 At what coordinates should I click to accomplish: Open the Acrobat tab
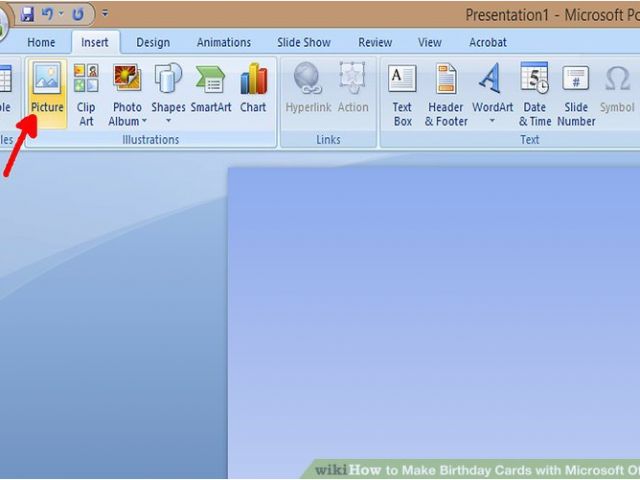coord(488,42)
